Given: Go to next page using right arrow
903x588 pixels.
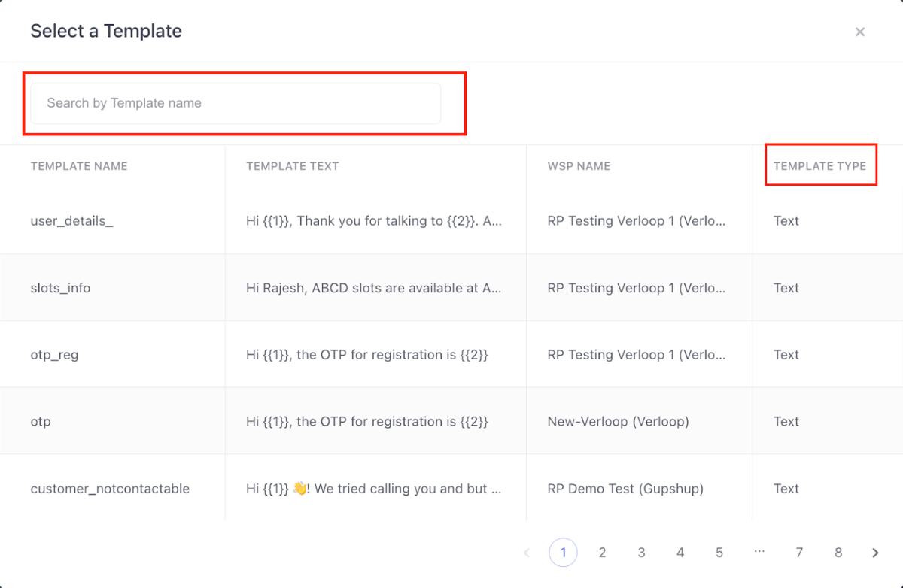Looking at the screenshot, I should [x=875, y=553].
